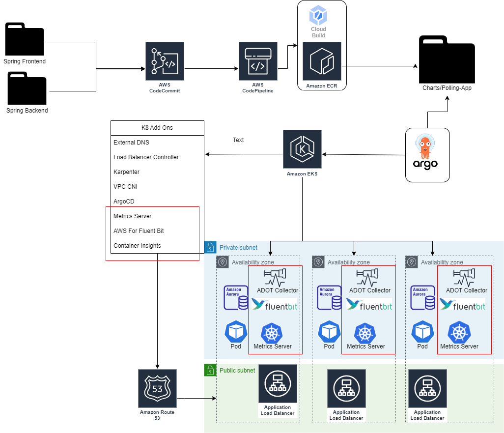Select the ArgoCD row
This screenshot has height=433, width=504.
coord(157,202)
